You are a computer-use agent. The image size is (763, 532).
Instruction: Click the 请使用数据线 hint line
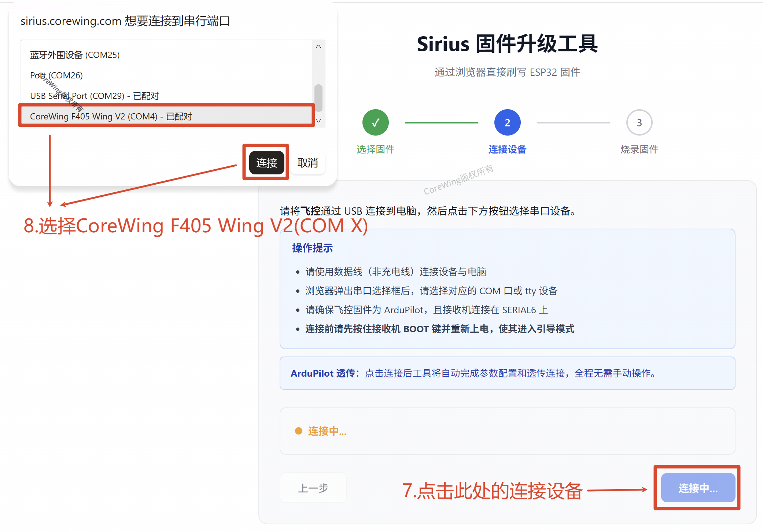396,272
